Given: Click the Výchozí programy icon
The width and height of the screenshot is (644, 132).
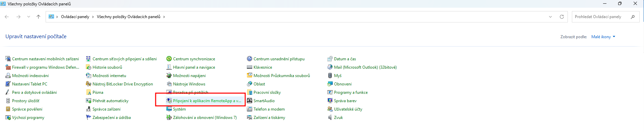Looking at the screenshot, I should (8, 117).
